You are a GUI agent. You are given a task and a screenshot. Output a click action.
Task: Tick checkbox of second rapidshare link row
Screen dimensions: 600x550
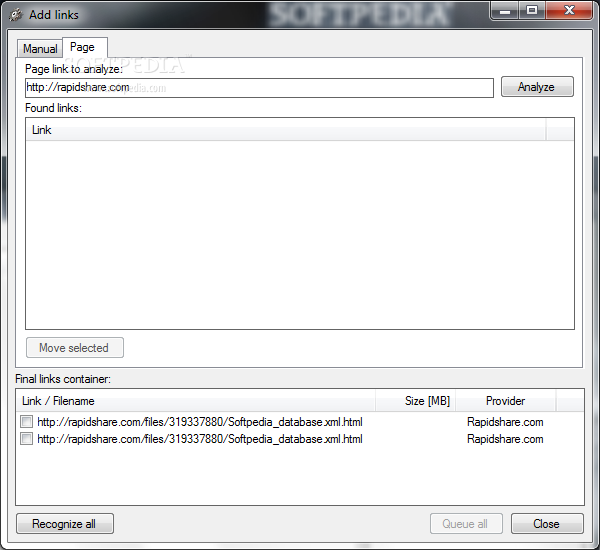[26, 439]
